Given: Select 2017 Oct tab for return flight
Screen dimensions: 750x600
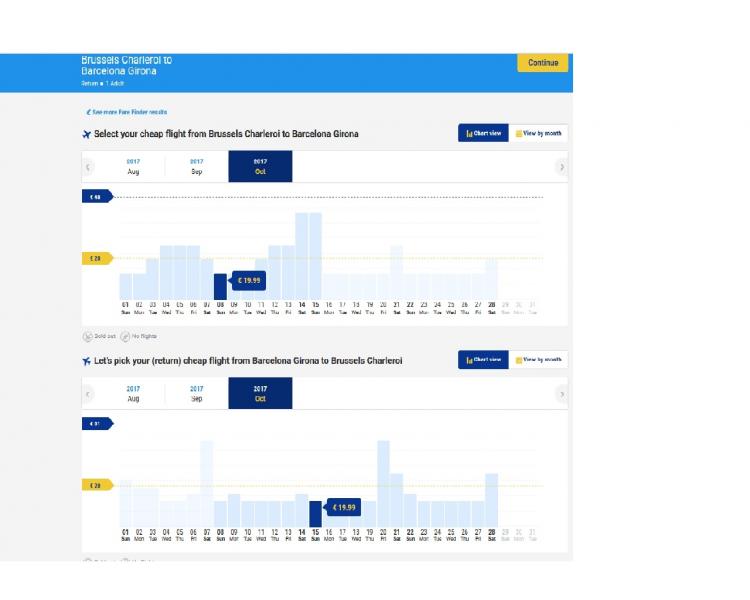Looking at the screenshot, I should (x=260, y=393).
